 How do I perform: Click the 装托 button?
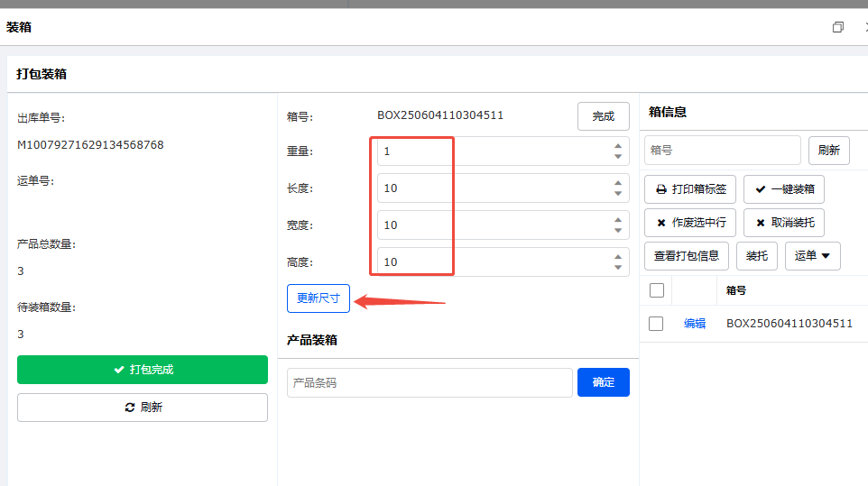757,256
